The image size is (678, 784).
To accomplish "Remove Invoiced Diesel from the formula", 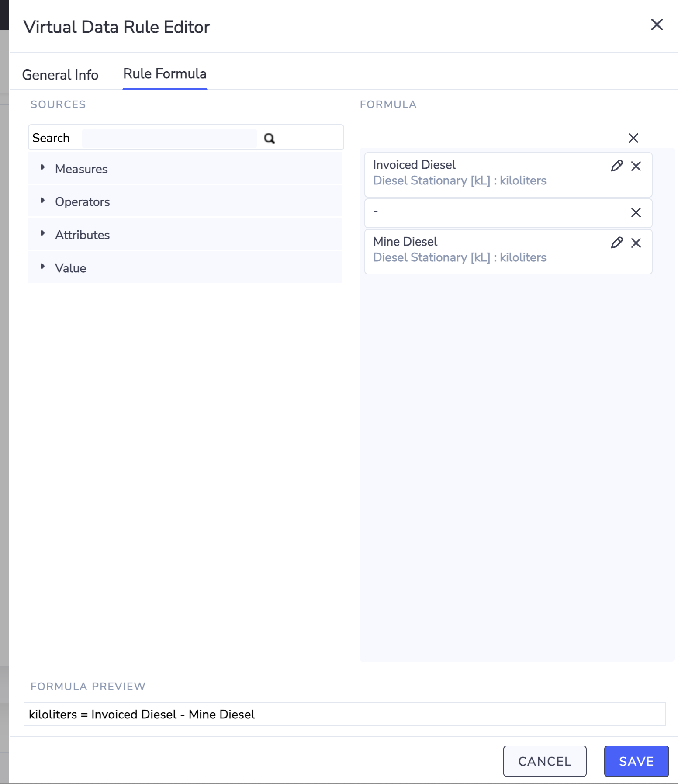I will (x=636, y=166).
